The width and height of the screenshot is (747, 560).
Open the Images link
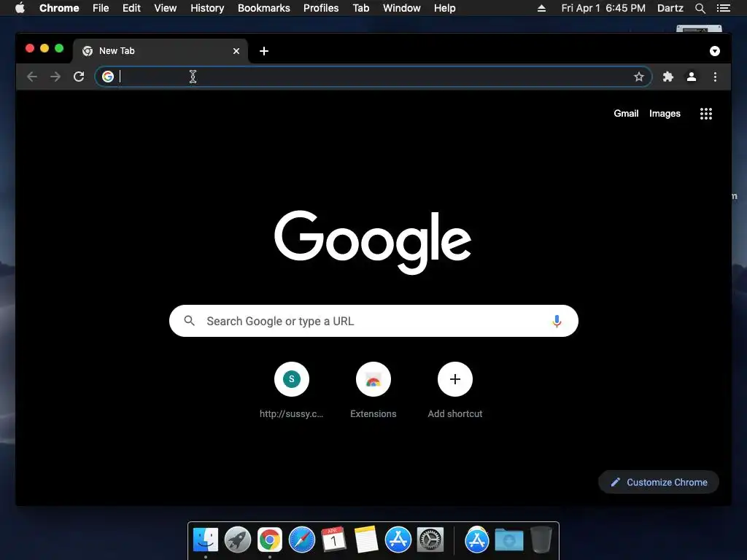(665, 113)
